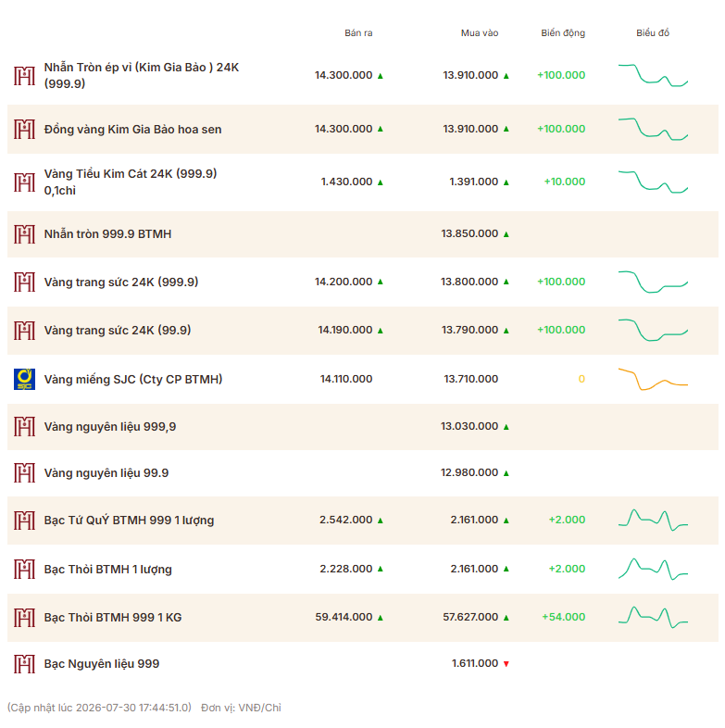Open Đồng vàng Kim Gia Bảo hoa sen
725x728 pixels.
(x=132, y=129)
